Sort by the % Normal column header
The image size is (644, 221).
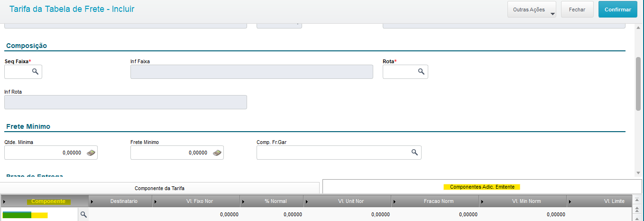pos(272,201)
